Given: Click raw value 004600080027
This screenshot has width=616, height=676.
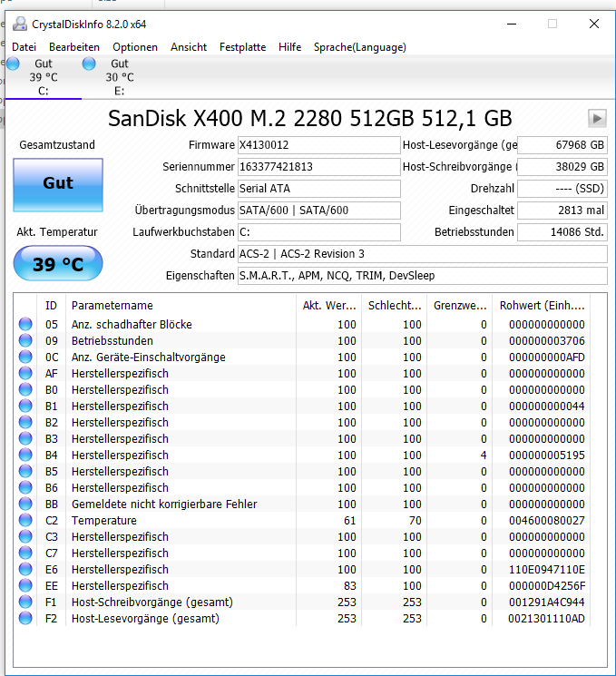Looking at the screenshot, I should click(546, 520).
